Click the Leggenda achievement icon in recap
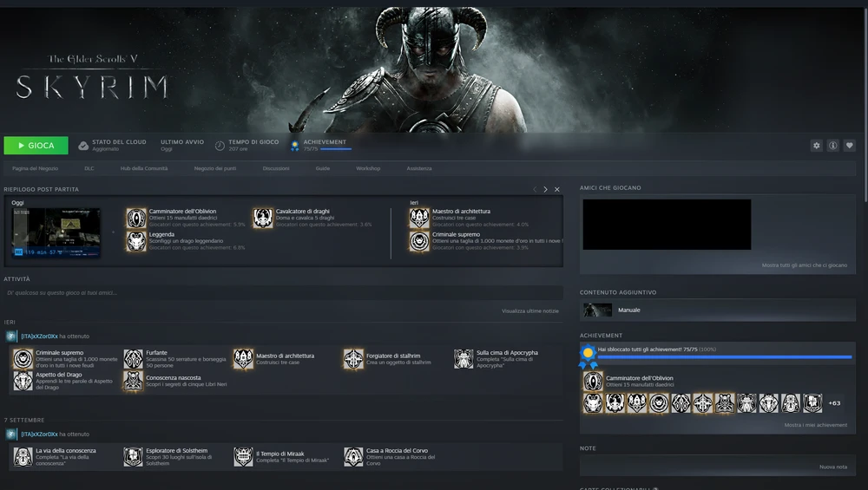 (x=136, y=241)
